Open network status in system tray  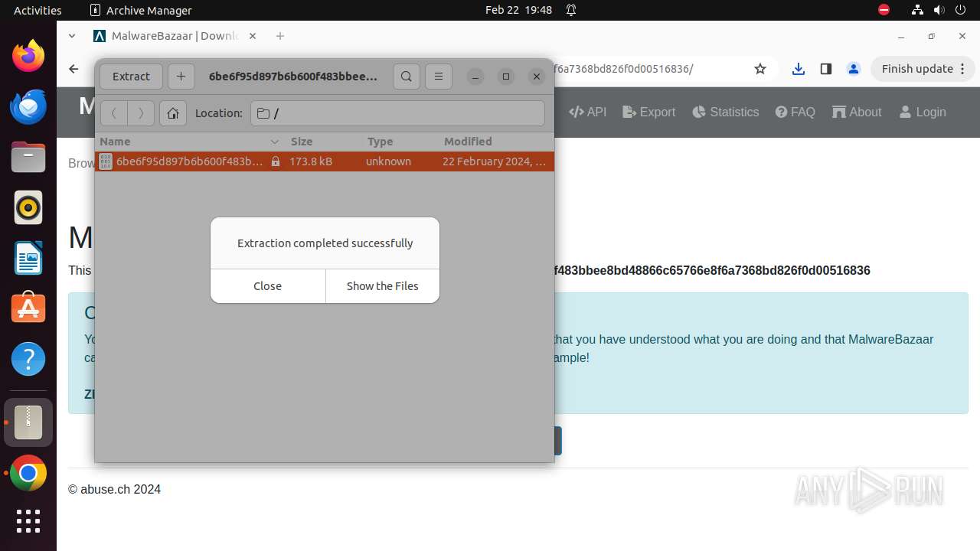click(x=917, y=10)
